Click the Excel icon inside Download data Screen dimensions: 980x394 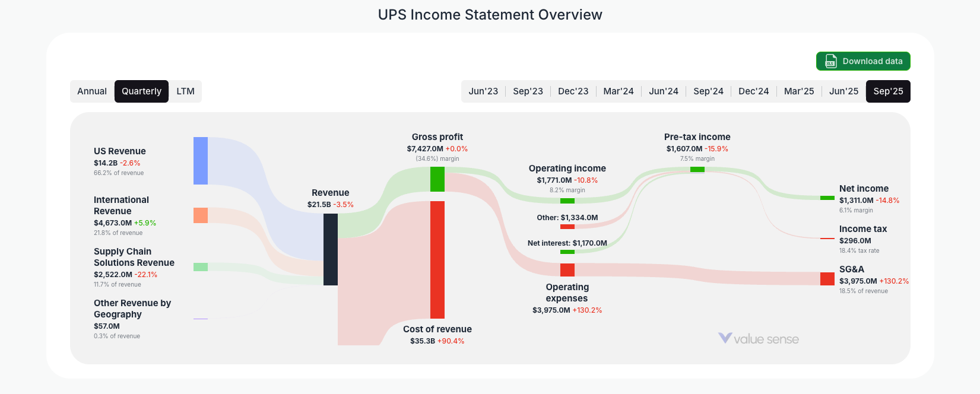tap(830, 61)
